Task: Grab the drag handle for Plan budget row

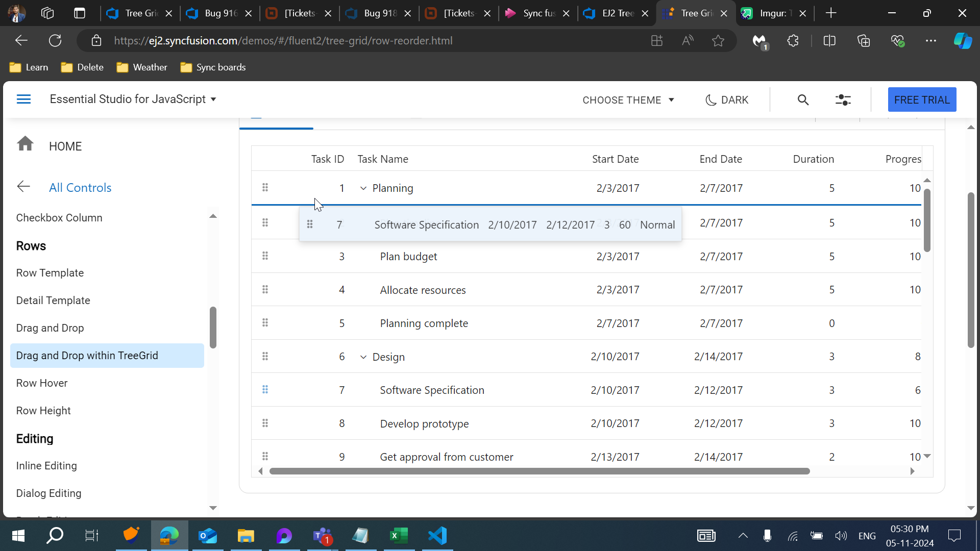Action: click(265, 256)
